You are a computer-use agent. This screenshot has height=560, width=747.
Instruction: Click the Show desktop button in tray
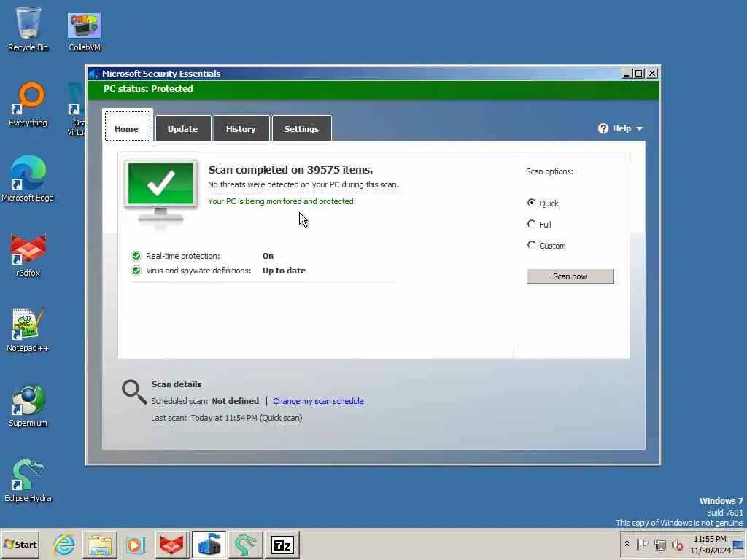[739, 544]
